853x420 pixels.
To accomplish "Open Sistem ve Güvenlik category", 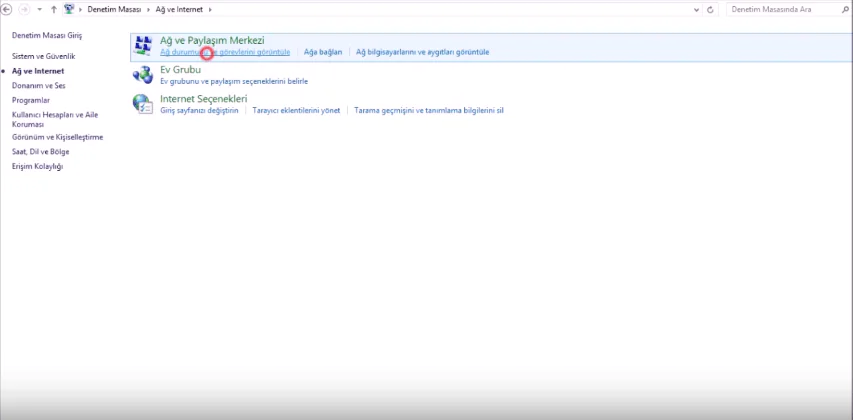I will (43, 56).
